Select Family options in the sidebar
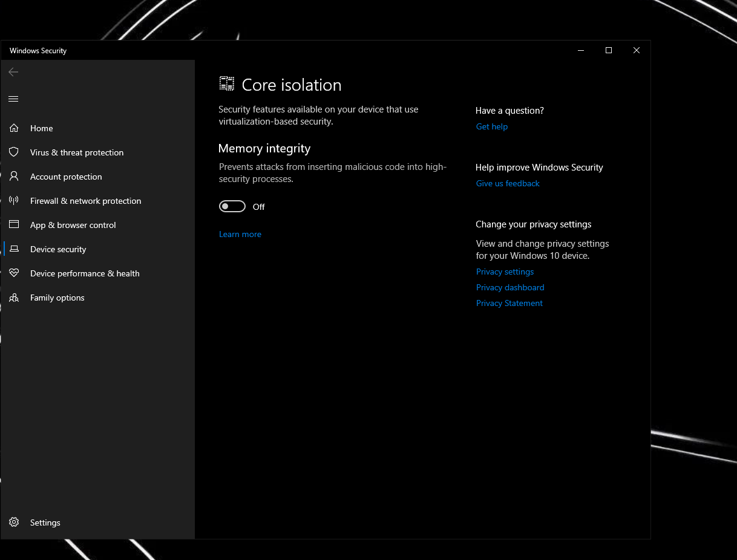This screenshot has width=737, height=560. coord(98,298)
